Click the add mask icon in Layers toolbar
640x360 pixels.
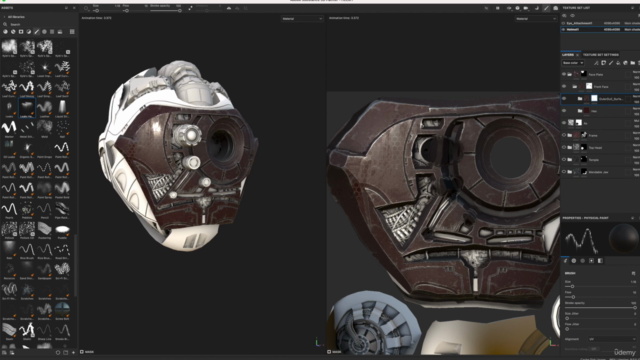[x=603, y=63]
